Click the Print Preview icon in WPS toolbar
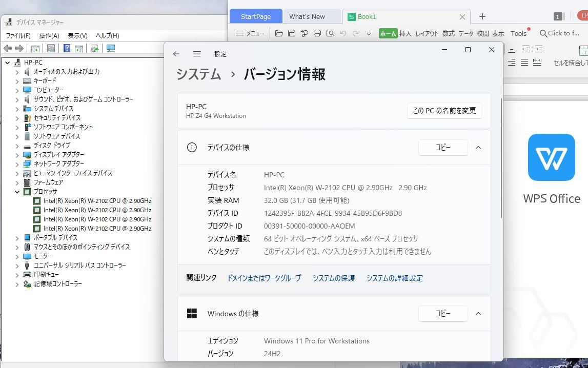The image size is (588, 368). point(330,33)
